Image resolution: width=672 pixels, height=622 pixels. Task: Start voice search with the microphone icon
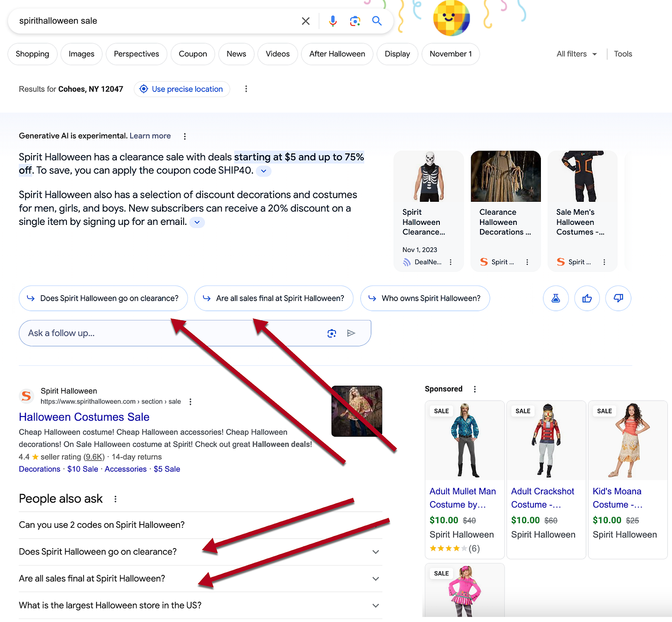(x=333, y=21)
